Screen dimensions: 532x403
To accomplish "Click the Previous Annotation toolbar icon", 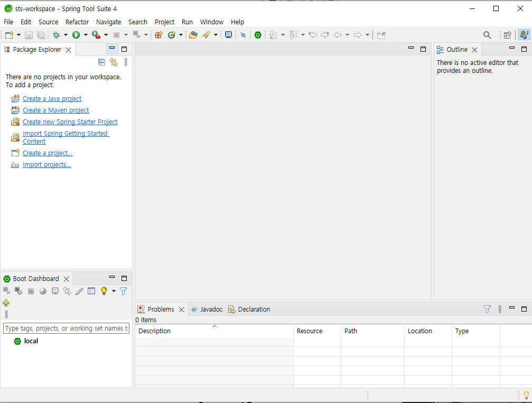I will pos(293,35).
